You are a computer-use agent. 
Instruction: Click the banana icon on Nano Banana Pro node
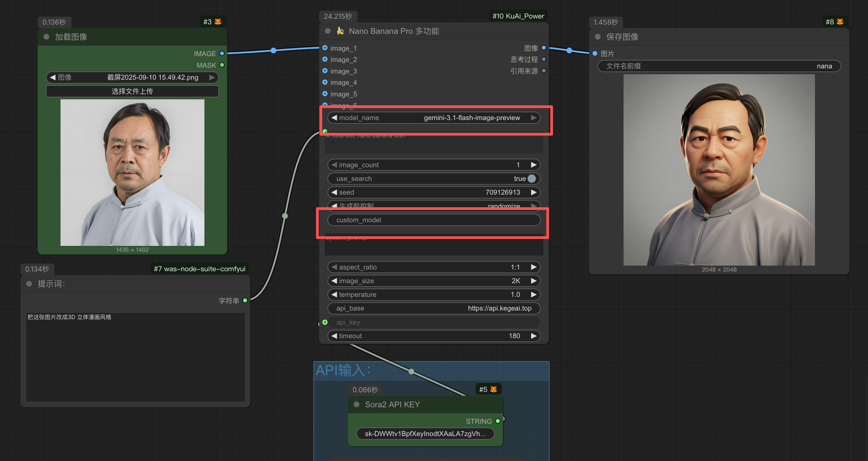point(340,31)
